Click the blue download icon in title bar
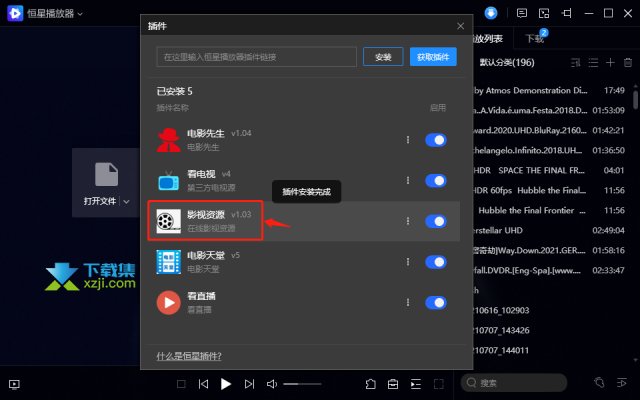 tap(491, 13)
